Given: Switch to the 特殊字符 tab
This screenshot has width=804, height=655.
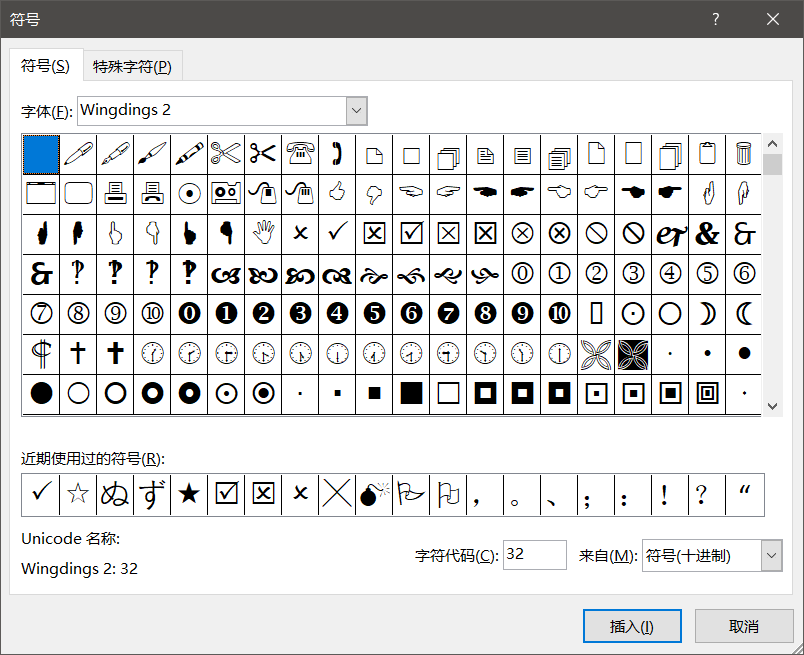Looking at the screenshot, I should click(132, 66).
